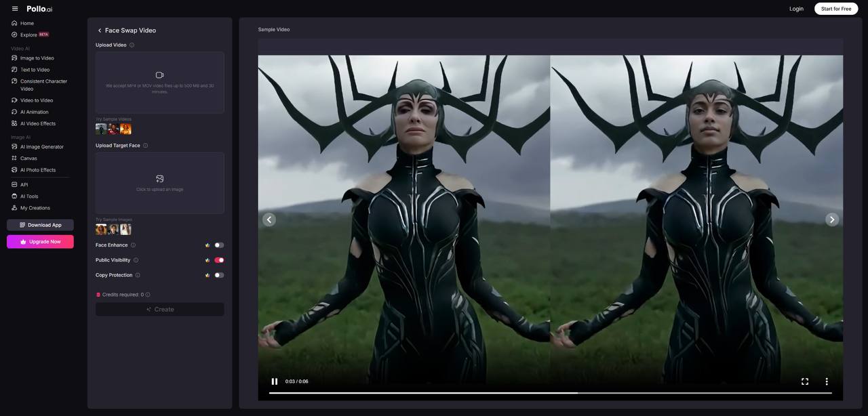
Task: Show Copy Protection info icon
Action: pyautogui.click(x=138, y=275)
